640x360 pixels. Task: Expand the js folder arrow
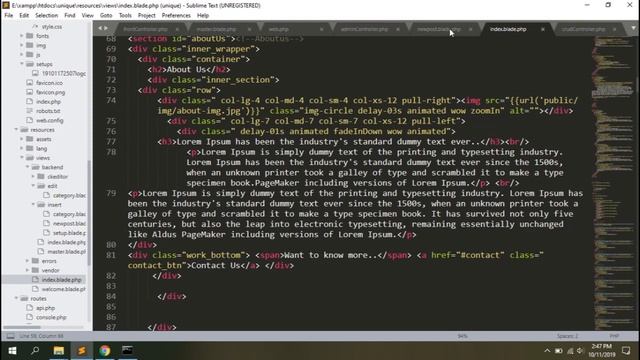tap(22, 55)
